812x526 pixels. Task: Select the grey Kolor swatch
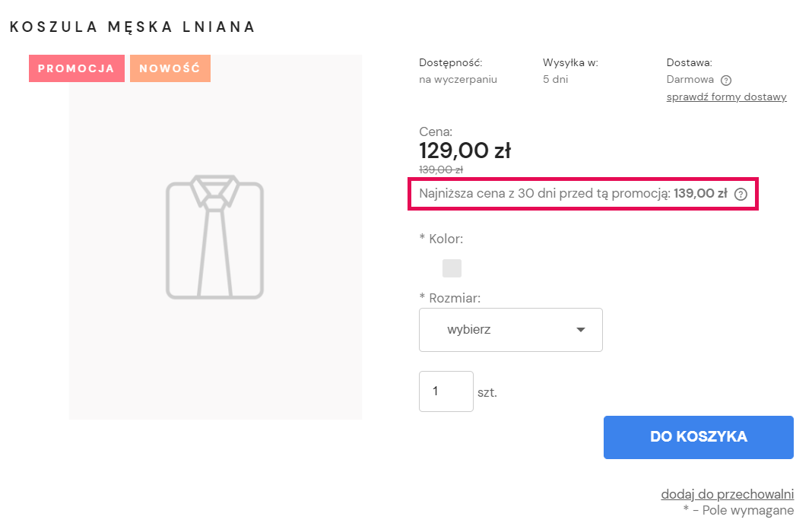coord(452,268)
